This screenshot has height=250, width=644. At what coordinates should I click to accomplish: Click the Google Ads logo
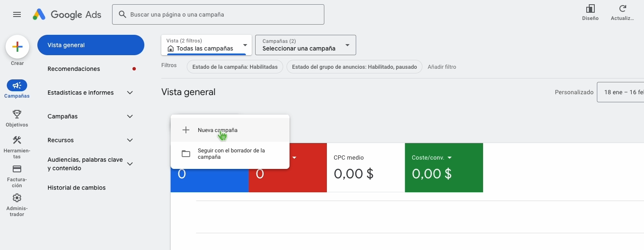tap(67, 14)
